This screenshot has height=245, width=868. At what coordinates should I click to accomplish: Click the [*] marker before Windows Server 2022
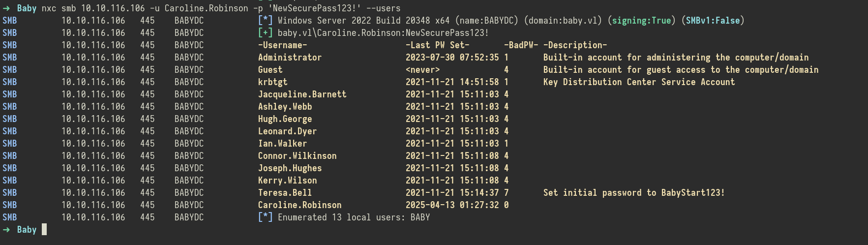pos(265,21)
